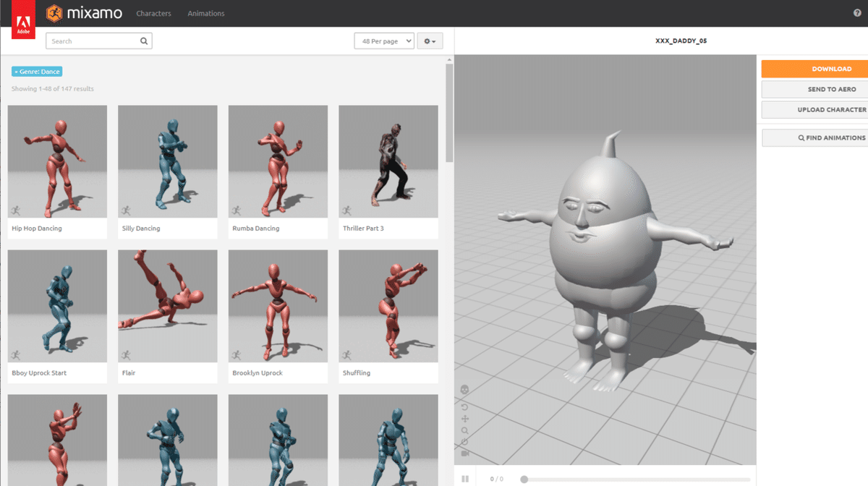The height and width of the screenshot is (486, 868).
Task: Click the animation timeline slider handle
Action: point(524,479)
